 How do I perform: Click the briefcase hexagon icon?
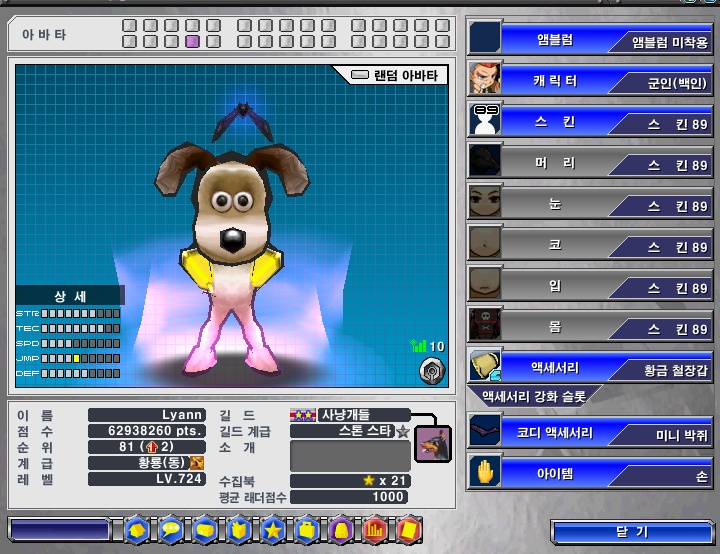pyautogui.click(x=307, y=531)
